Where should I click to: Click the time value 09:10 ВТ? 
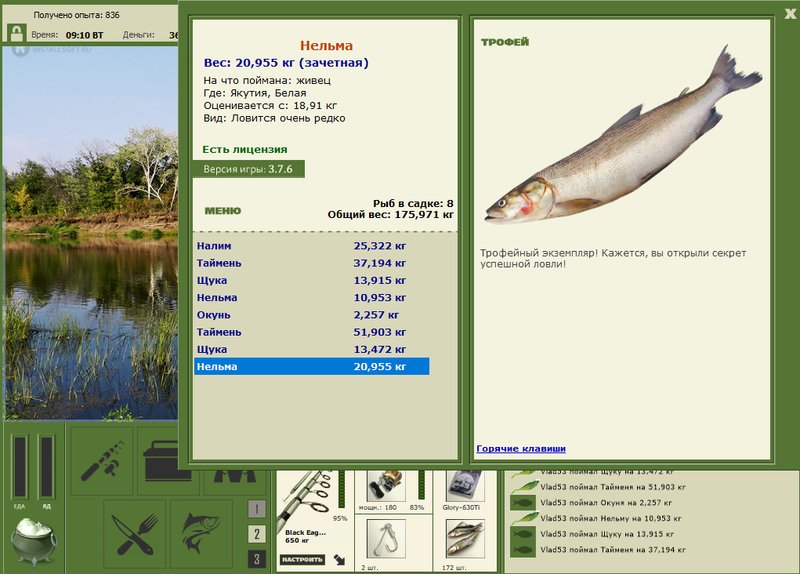(x=84, y=35)
